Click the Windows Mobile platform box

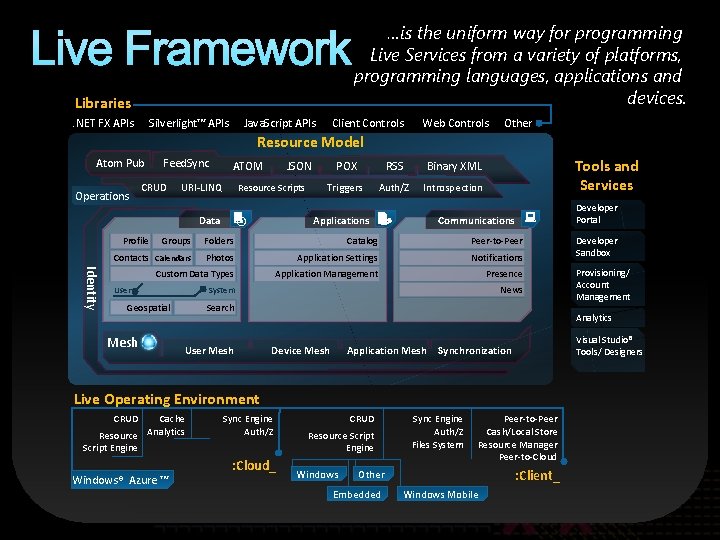[441, 495]
